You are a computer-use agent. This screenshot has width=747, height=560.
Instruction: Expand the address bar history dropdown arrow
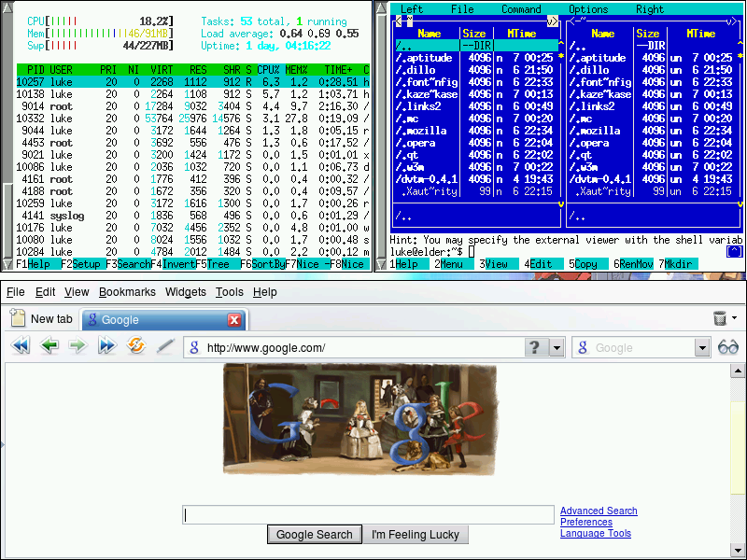tap(557, 347)
